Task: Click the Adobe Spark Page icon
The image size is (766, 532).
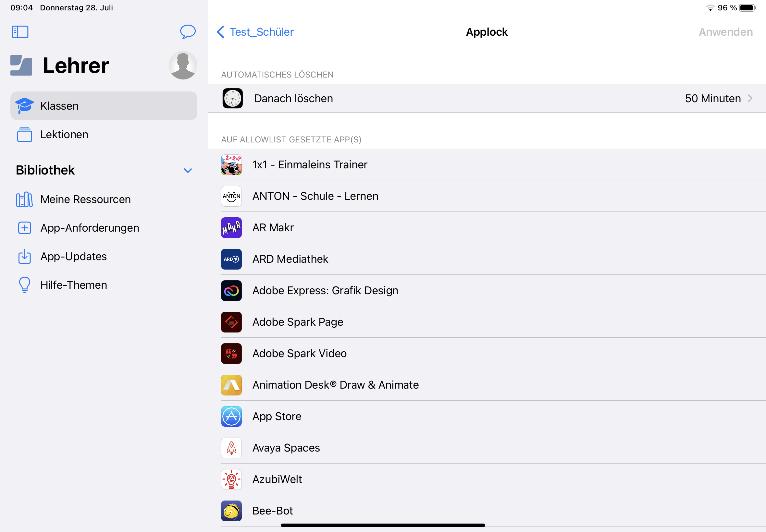Action: [x=231, y=322]
